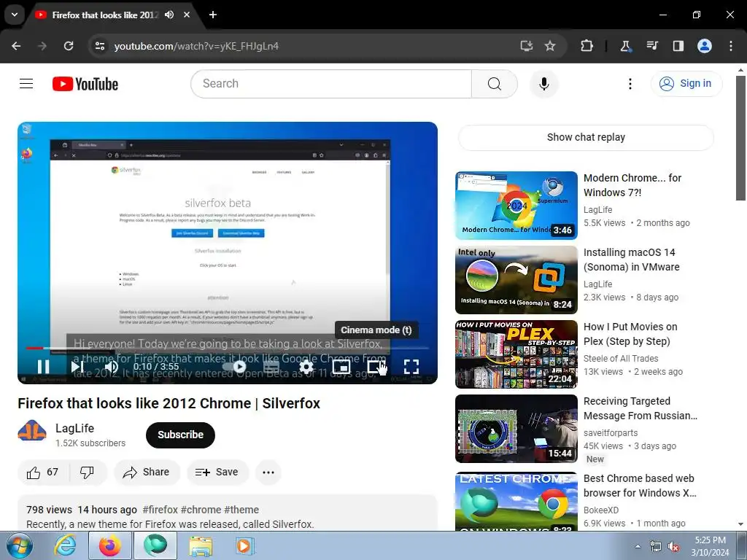This screenshot has width=747, height=560.
Task: Close the YouTube tab
Action: tap(187, 15)
